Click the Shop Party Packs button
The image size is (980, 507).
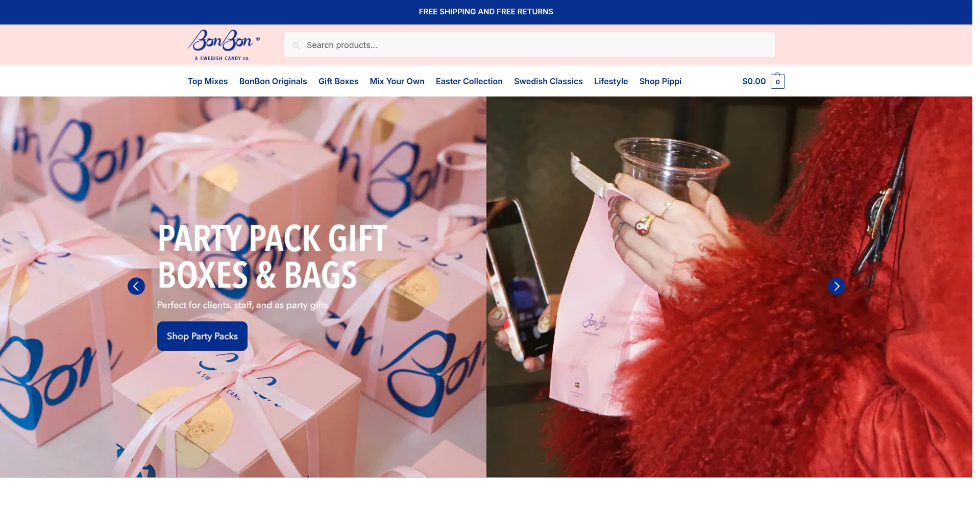202,336
